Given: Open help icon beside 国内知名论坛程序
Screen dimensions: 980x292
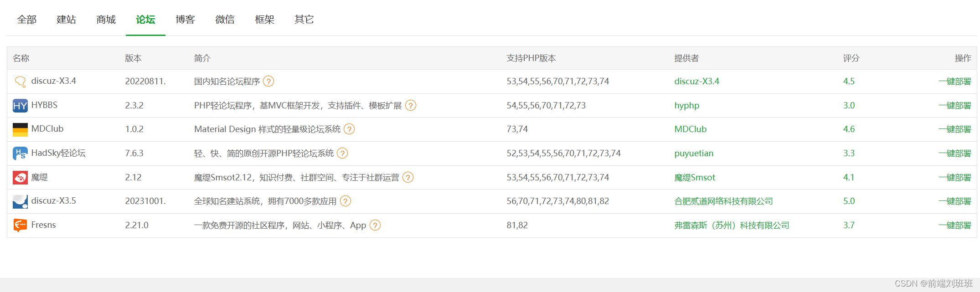Looking at the screenshot, I should pyautogui.click(x=269, y=82).
